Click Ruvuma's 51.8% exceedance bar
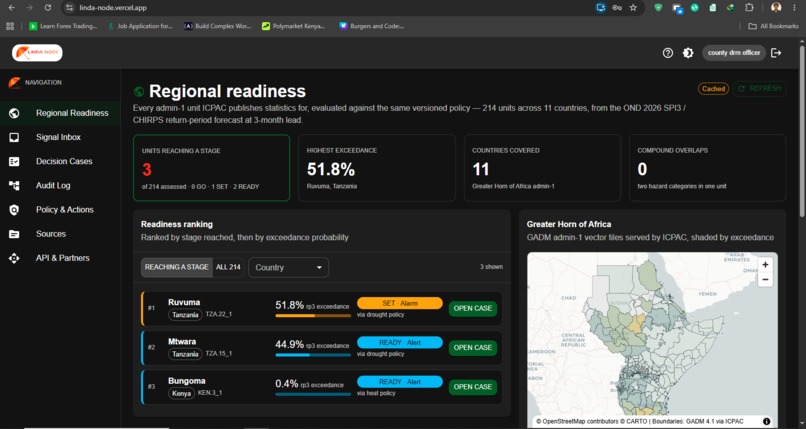Viewport: 806px width, 429px height. click(x=313, y=315)
